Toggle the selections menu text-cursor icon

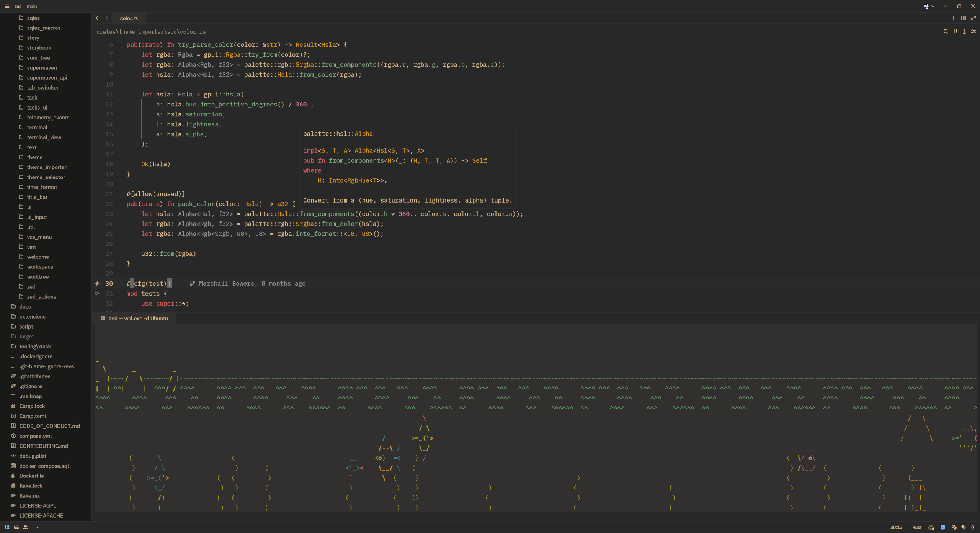(x=964, y=31)
